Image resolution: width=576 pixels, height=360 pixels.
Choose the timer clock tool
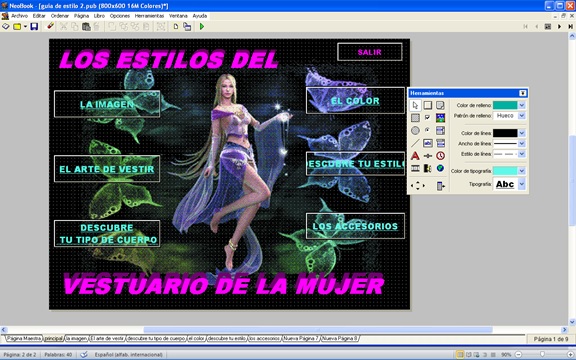tap(440, 156)
